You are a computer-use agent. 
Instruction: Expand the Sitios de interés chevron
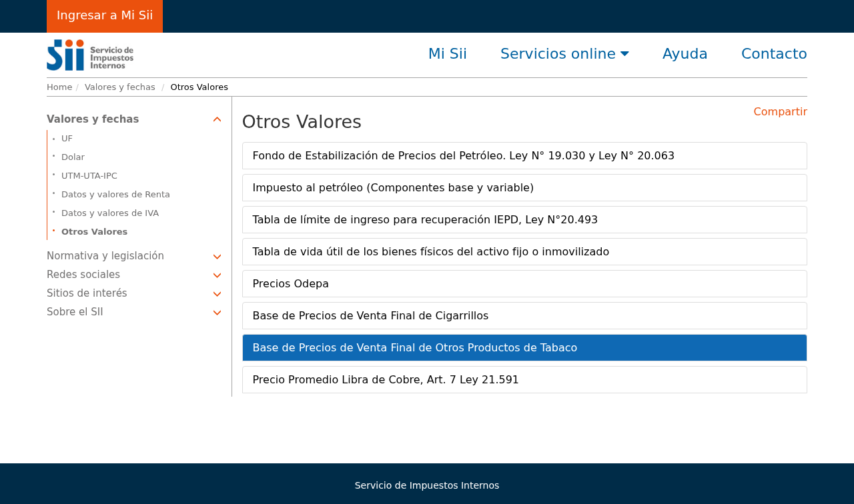217,294
